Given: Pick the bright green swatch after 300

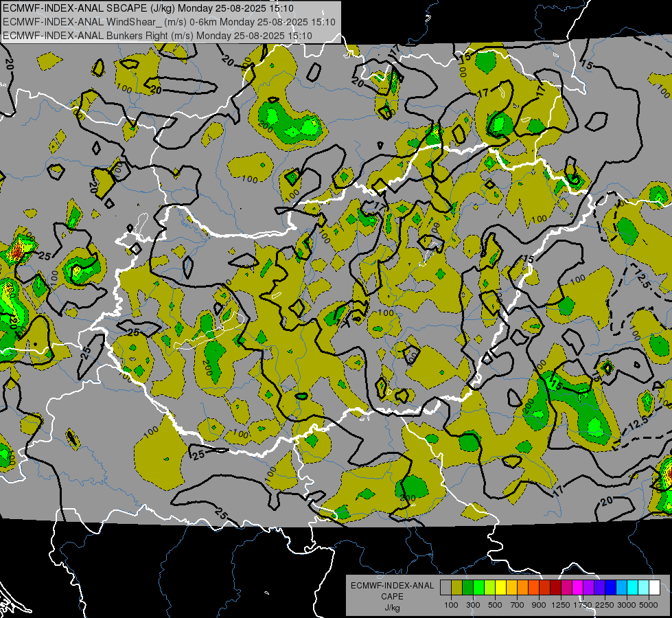Looking at the screenshot, I should click(478, 587).
